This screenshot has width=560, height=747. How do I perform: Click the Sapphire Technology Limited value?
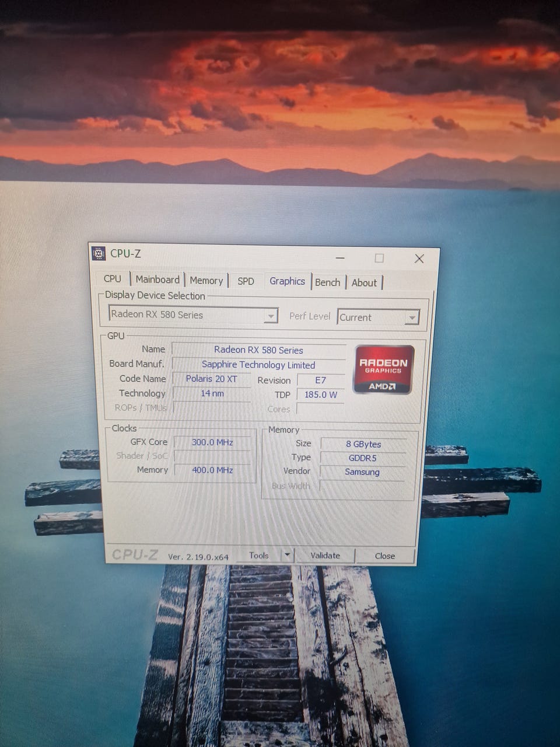point(258,365)
